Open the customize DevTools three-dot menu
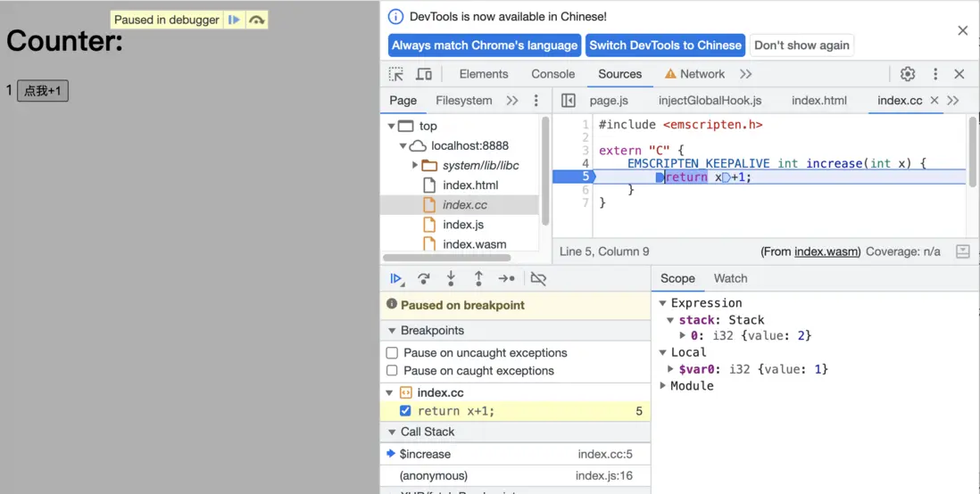 point(935,74)
